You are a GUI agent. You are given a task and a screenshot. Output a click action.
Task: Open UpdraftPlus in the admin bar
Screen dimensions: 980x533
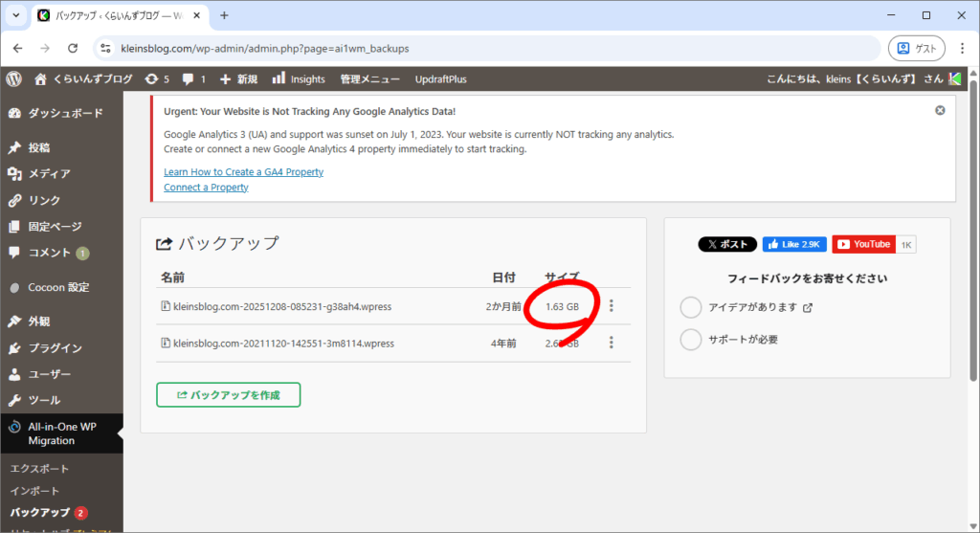(441, 78)
